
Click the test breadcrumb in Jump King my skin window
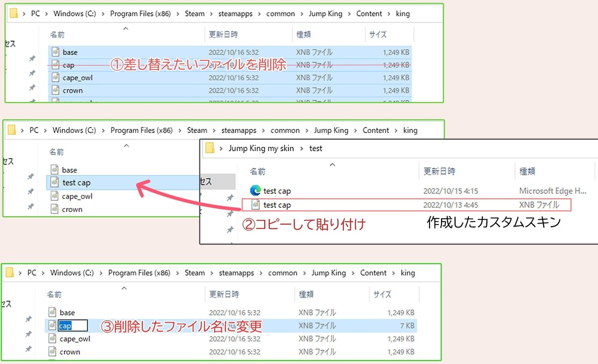point(316,148)
